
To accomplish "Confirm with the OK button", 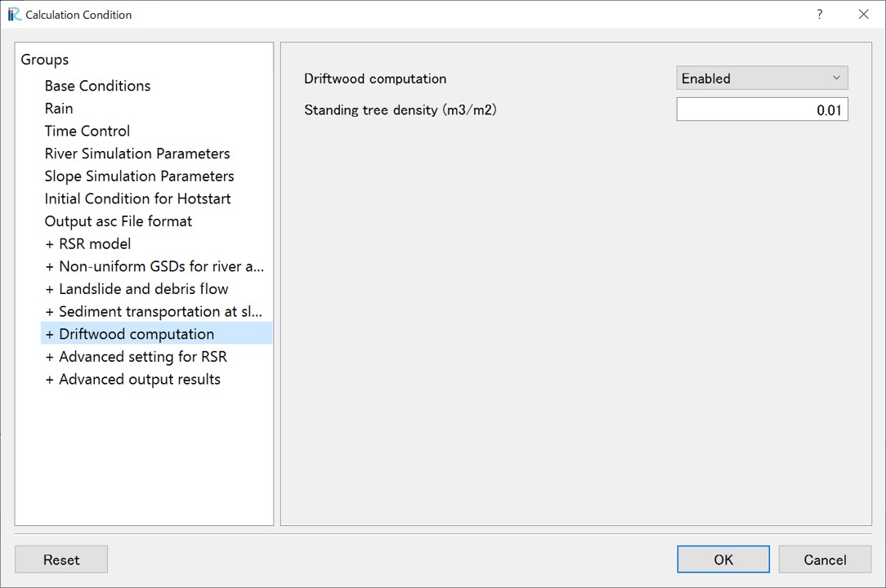I will 723,559.
